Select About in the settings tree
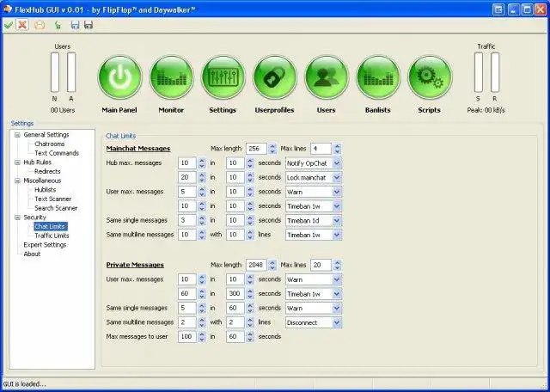Image resolution: width=550 pixels, height=392 pixels. click(x=32, y=254)
